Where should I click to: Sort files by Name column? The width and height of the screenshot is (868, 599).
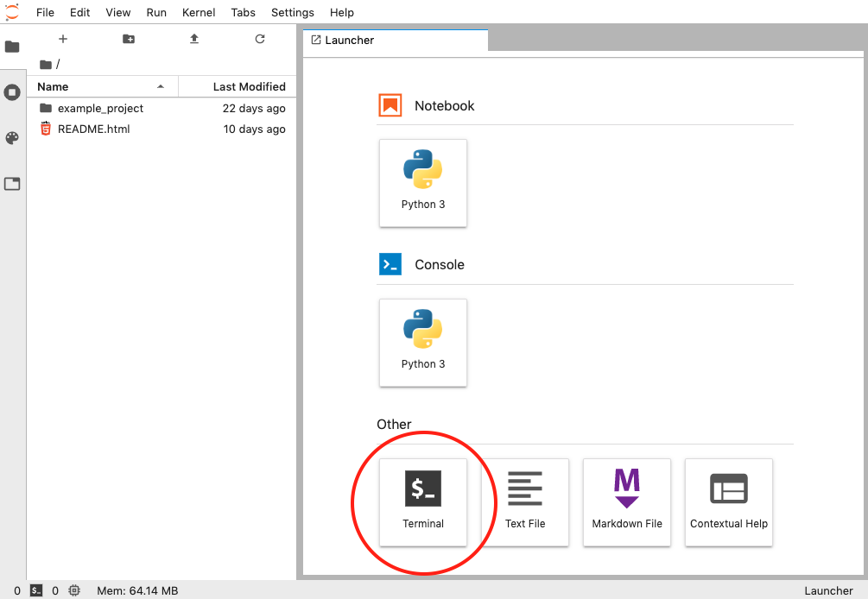pos(95,86)
